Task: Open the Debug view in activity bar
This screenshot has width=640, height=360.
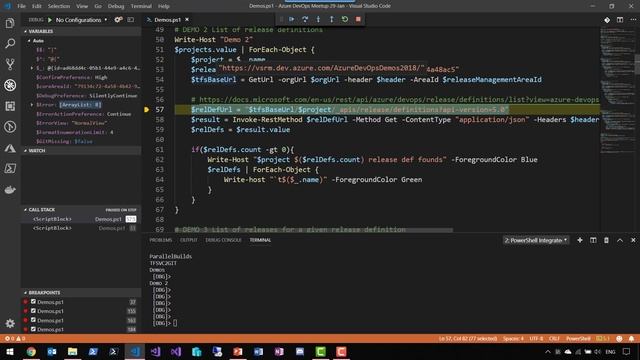Action: pyautogui.click(x=10, y=85)
